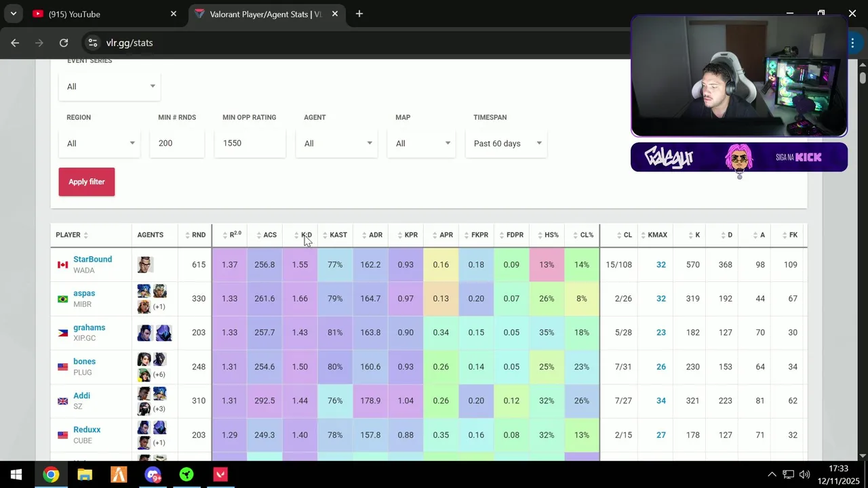The width and height of the screenshot is (868, 488).
Task: Open grahams player profile link
Action: (89, 327)
